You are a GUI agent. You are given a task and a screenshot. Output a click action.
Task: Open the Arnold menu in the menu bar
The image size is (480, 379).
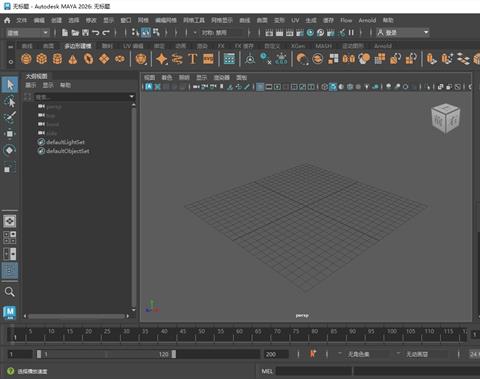tap(367, 20)
